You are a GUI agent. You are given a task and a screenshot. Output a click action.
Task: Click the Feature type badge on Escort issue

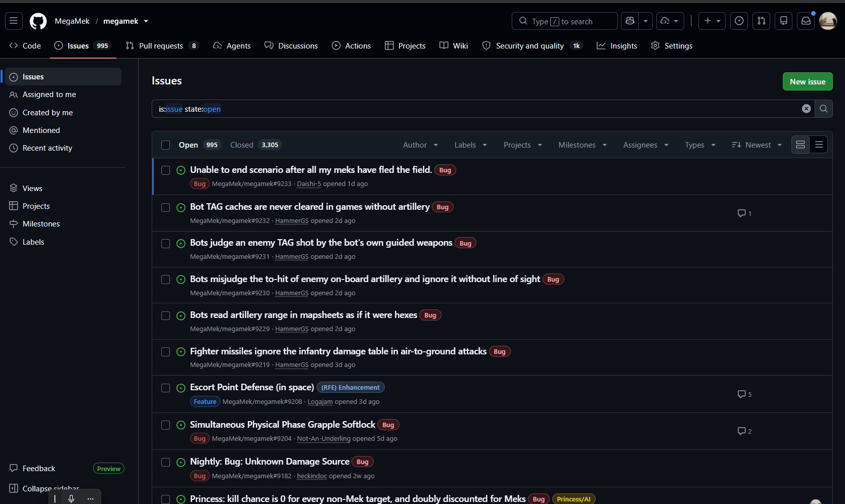click(x=205, y=402)
